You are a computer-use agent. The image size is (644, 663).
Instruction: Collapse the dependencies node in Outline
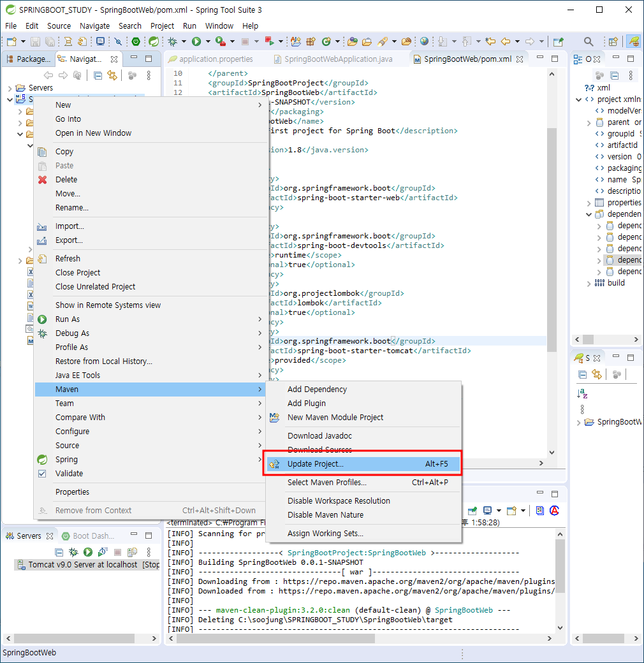click(589, 214)
